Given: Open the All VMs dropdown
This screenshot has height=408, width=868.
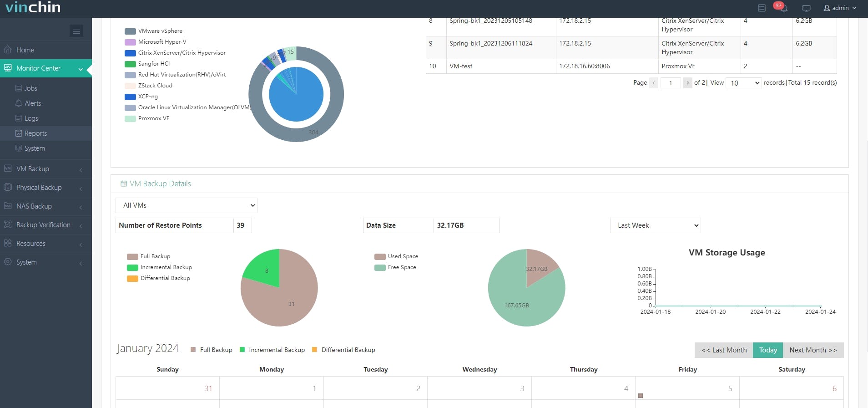Looking at the screenshot, I should pyautogui.click(x=187, y=205).
